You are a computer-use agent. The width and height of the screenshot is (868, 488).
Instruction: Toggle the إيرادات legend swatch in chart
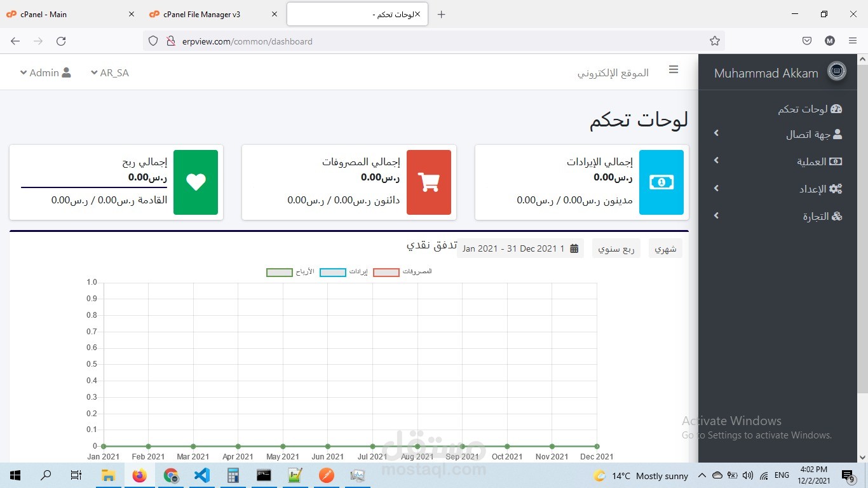point(333,273)
